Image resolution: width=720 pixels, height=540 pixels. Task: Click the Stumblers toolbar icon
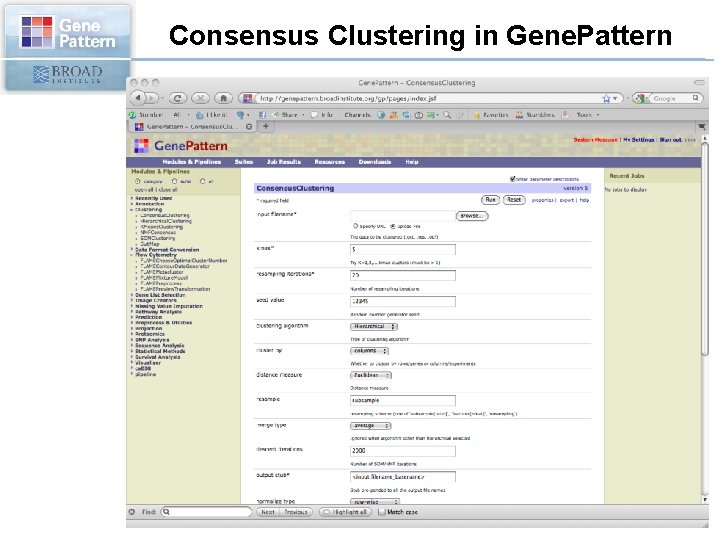pyautogui.click(x=519, y=115)
